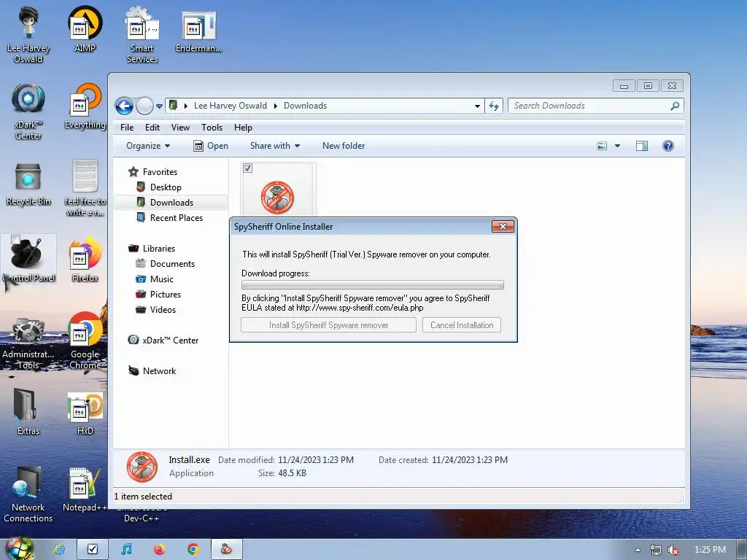This screenshot has height=560, width=747.
Task: Open Internet Explorer from the taskbar
Action: 59,550
